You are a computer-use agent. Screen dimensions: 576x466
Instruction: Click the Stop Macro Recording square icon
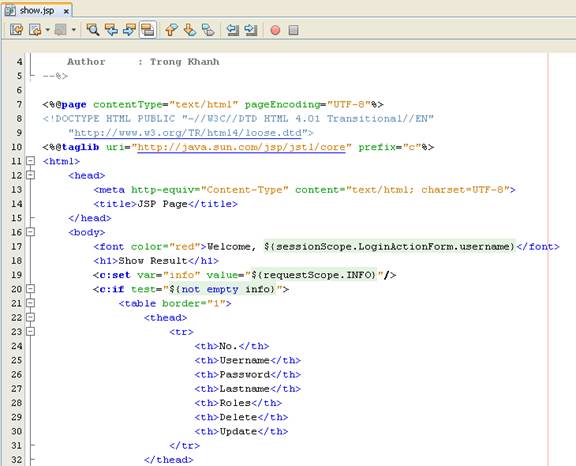(x=293, y=30)
